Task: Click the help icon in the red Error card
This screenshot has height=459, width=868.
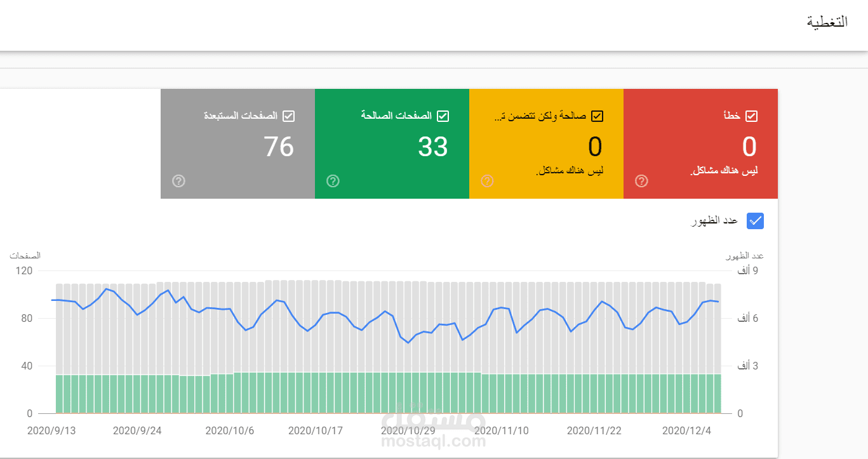Action: (641, 181)
